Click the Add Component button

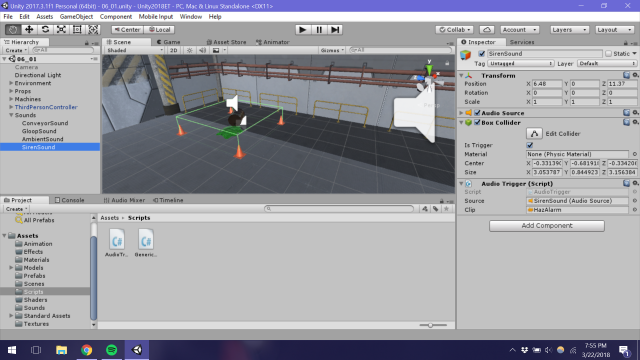[x=547, y=226]
